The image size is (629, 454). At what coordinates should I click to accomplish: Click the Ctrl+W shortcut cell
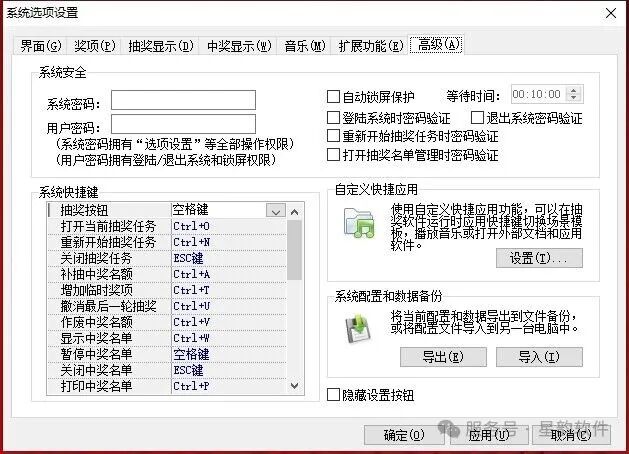[x=229, y=338]
